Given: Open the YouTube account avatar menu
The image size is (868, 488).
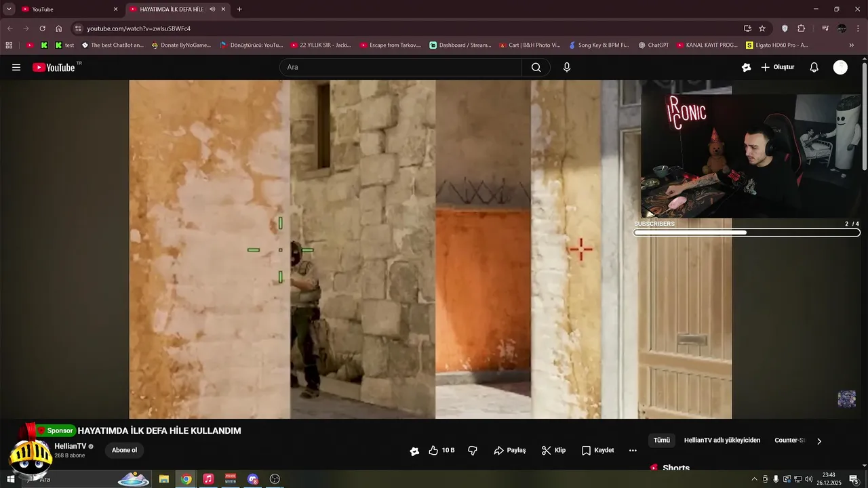Looking at the screenshot, I should pyautogui.click(x=840, y=67).
